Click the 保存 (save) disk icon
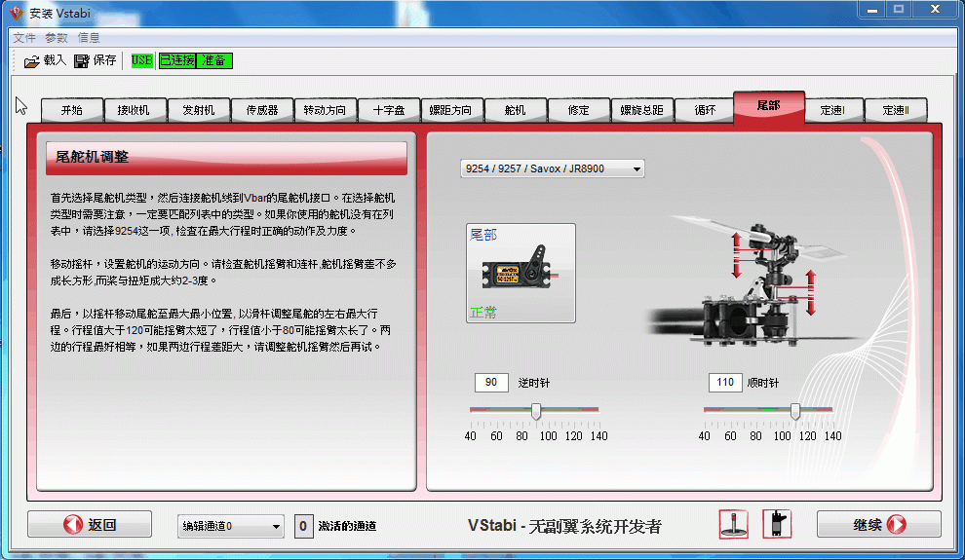 [x=82, y=60]
